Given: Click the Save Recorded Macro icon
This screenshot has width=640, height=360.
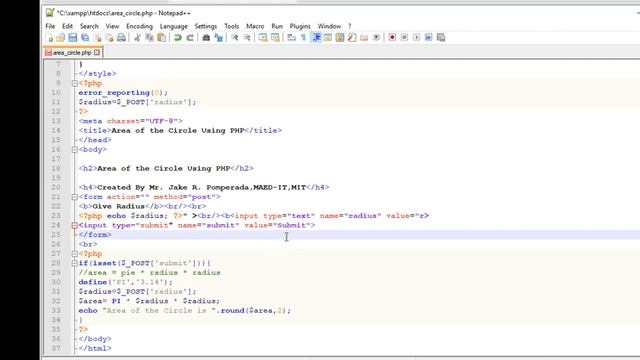Looking at the screenshot, I should (x=441, y=38).
